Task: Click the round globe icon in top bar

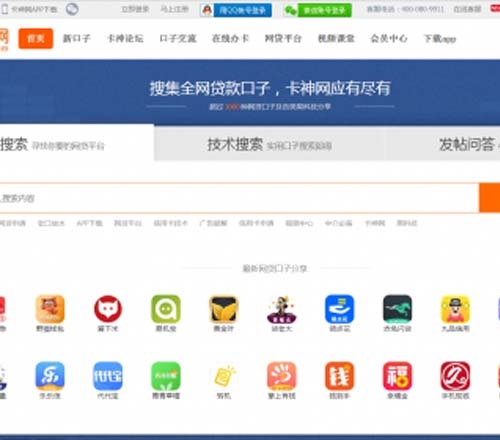Action: 72,9
